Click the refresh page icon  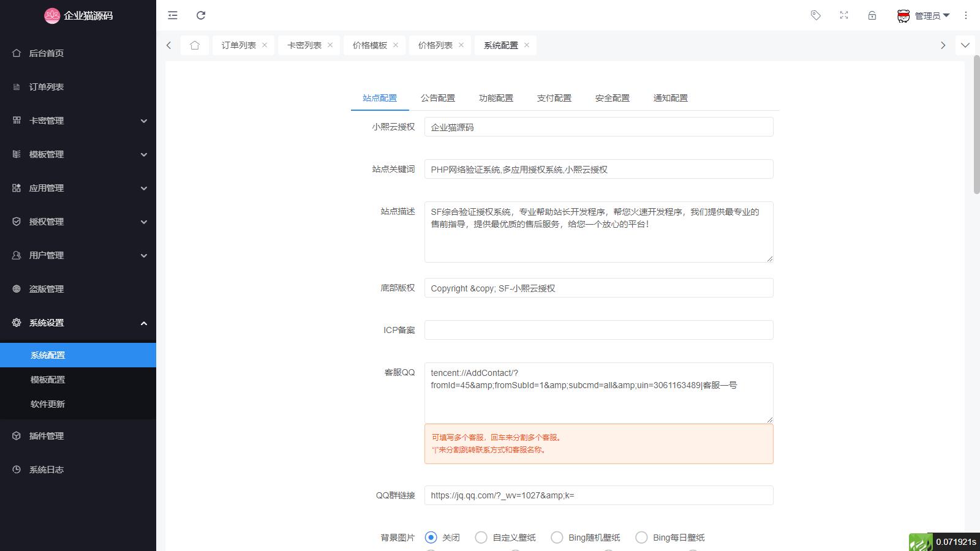pos(201,15)
